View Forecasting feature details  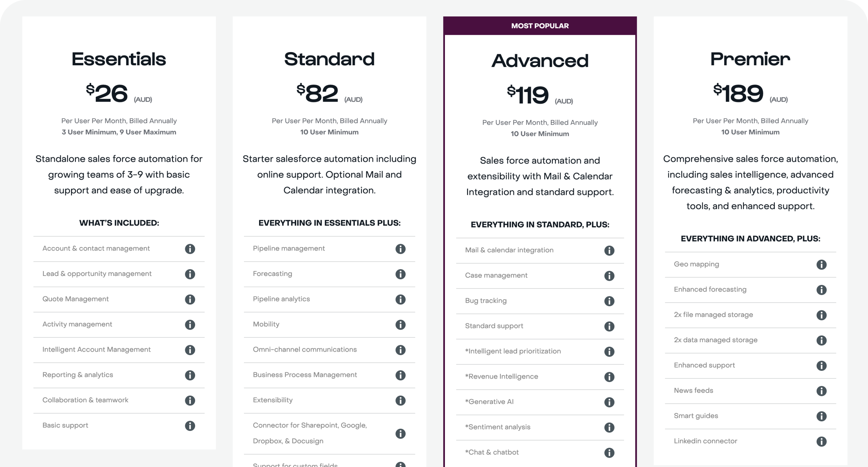(x=400, y=274)
